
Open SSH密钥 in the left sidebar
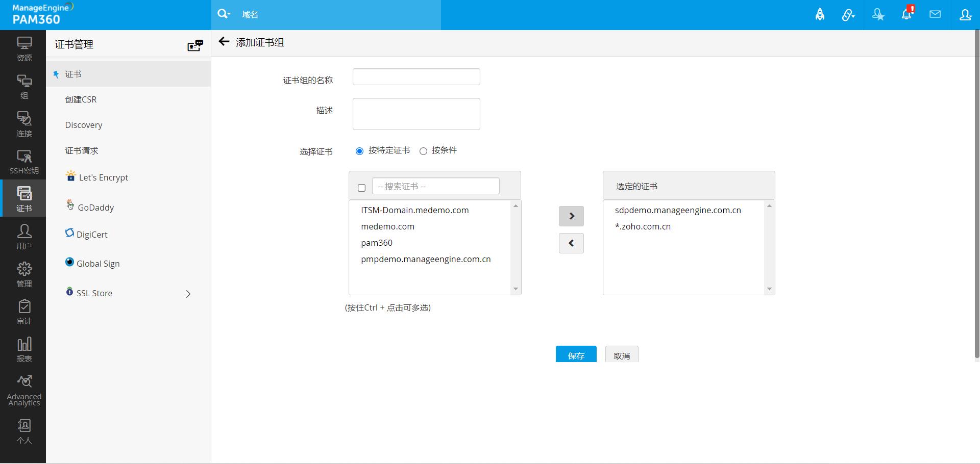point(24,162)
